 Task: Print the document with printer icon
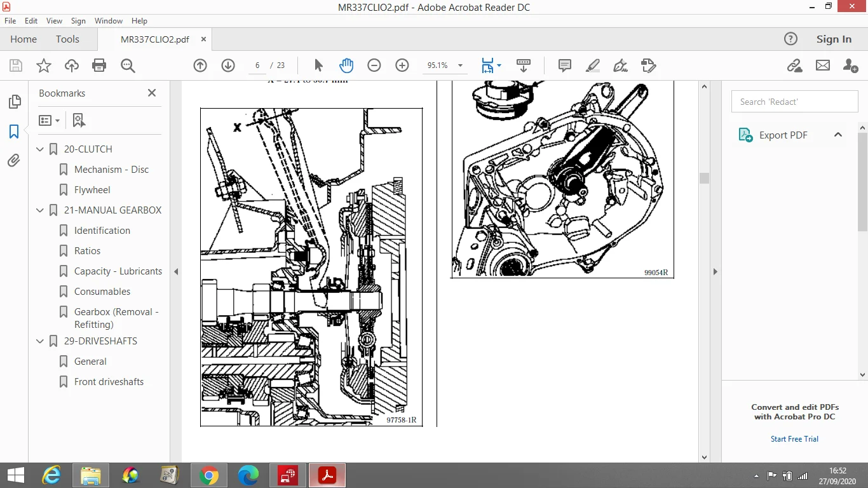[x=99, y=65]
